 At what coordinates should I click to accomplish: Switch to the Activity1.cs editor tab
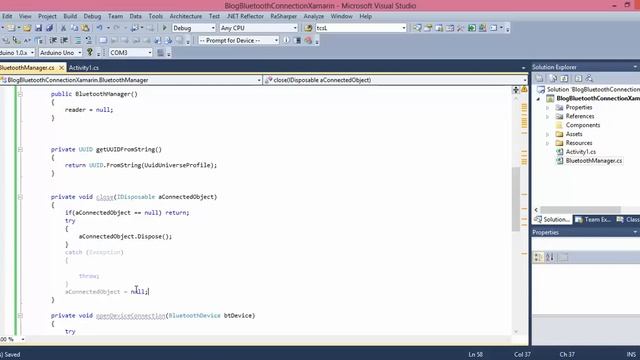[x=84, y=68]
